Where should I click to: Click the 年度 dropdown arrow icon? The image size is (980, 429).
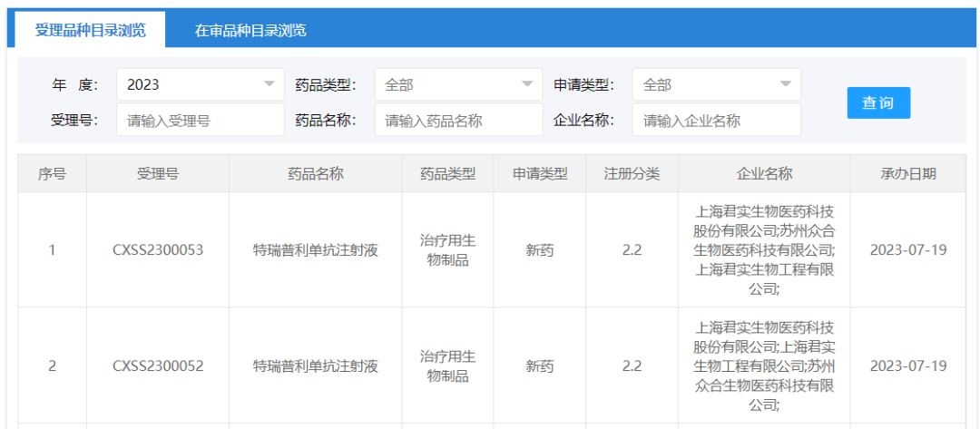coord(269,84)
